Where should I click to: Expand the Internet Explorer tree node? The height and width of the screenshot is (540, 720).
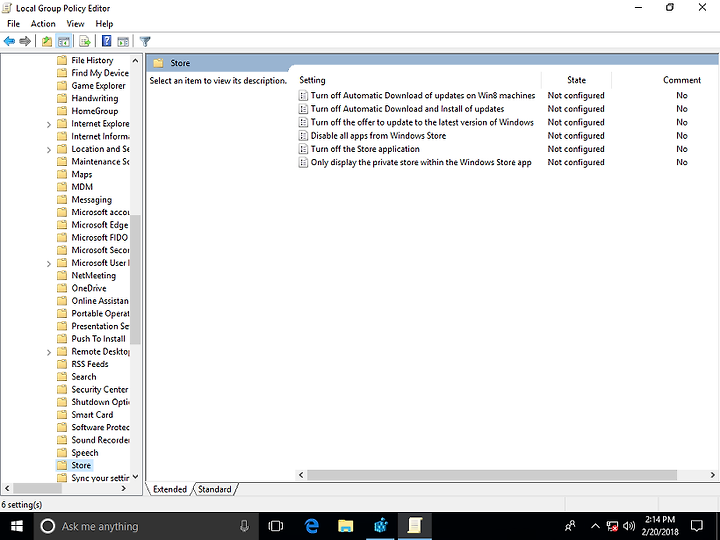point(49,124)
